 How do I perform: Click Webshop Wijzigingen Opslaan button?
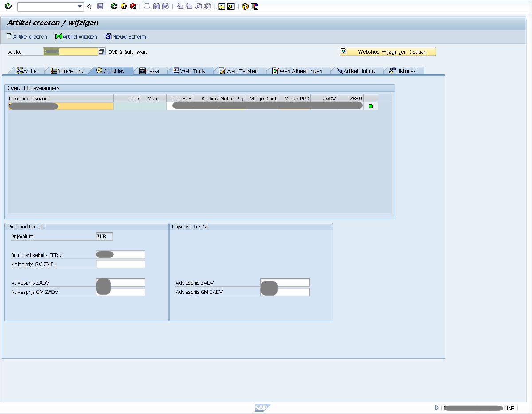point(388,52)
